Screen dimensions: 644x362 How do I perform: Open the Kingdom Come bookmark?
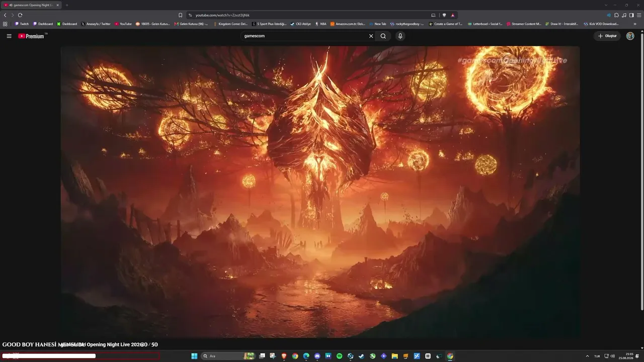231,24
